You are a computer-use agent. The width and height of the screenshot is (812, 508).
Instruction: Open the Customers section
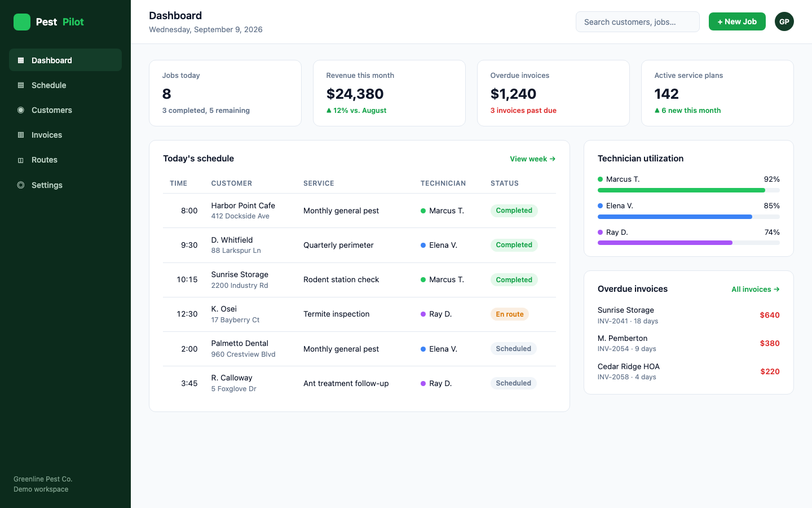[65, 110]
